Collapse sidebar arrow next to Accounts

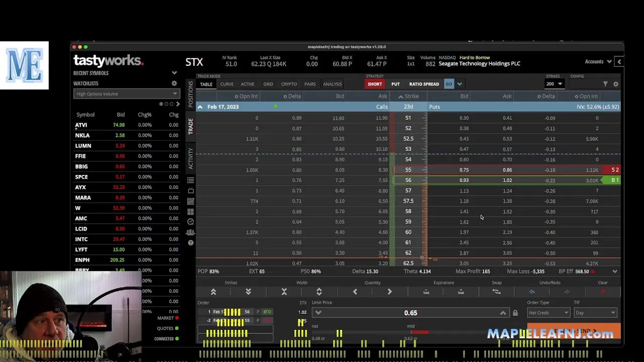[619, 61]
